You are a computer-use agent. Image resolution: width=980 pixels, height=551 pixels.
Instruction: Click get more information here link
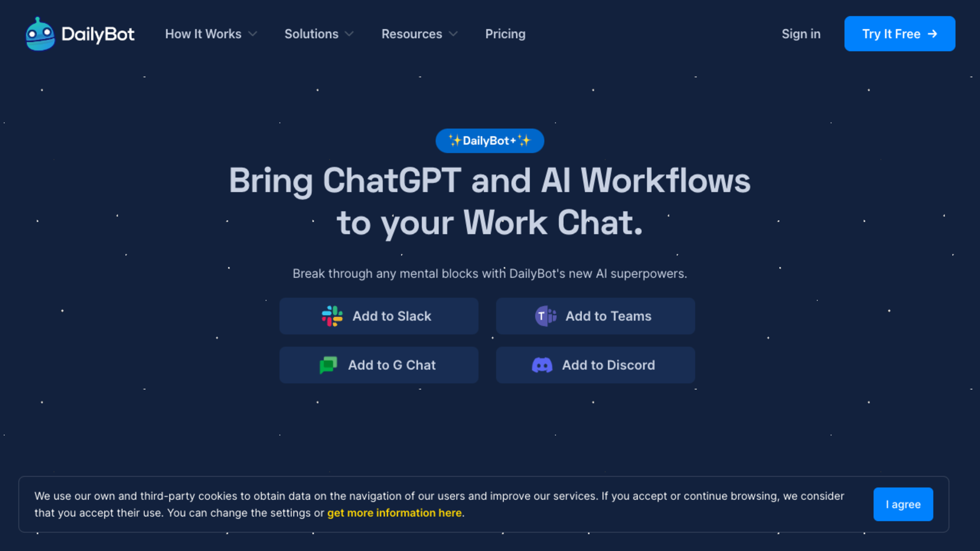[x=394, y=513]
